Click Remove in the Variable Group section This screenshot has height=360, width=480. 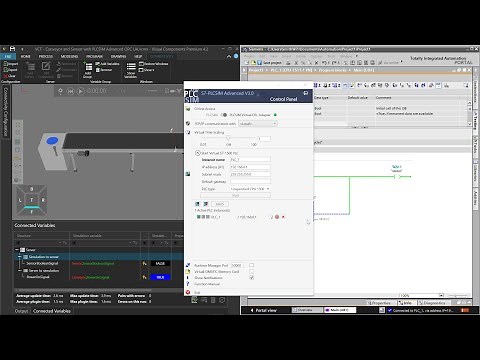point(104,70)
